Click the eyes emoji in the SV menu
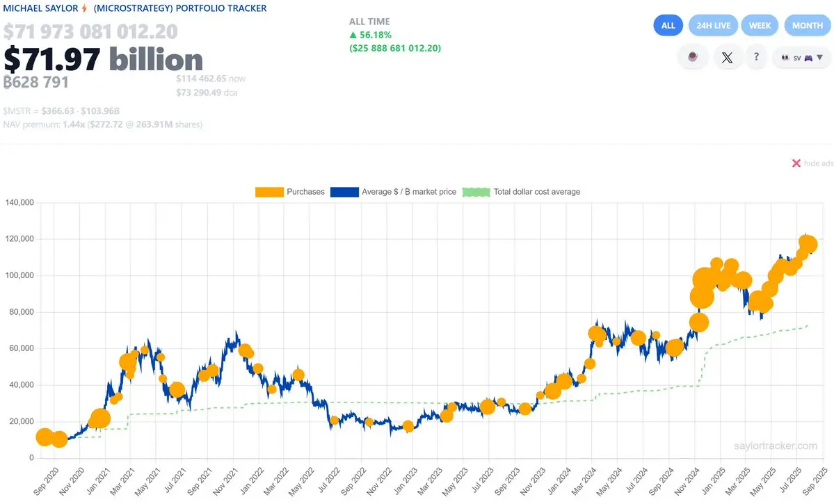Viewport: 834px width, 504px height. [785, 58]
